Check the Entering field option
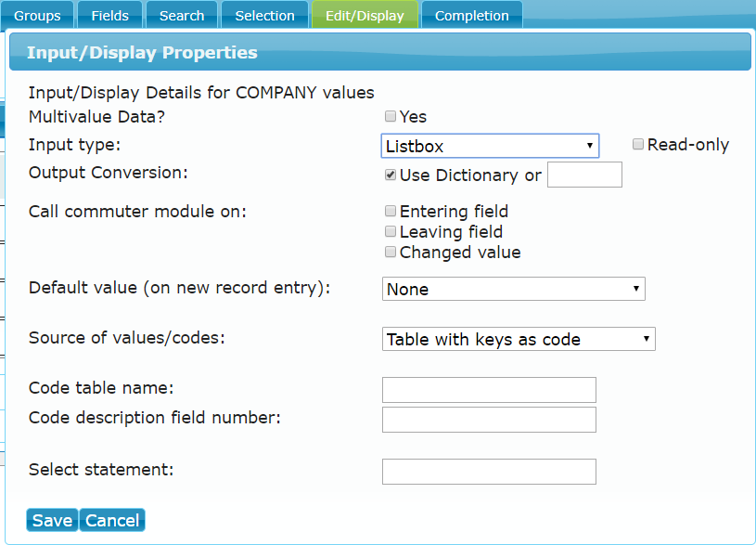This screenshot has width=756, height=545. pos(391,211)
